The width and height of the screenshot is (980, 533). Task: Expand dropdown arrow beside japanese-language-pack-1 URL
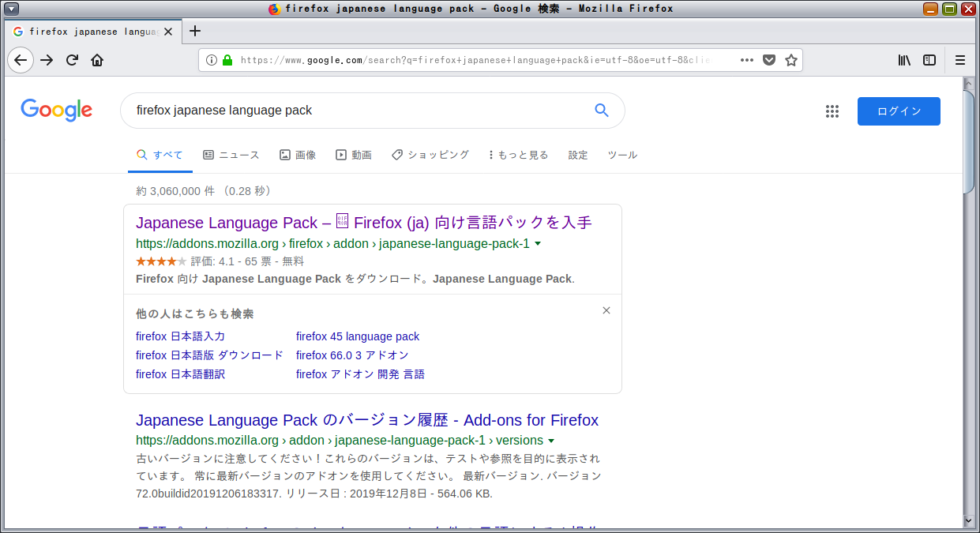pos(538,244)
